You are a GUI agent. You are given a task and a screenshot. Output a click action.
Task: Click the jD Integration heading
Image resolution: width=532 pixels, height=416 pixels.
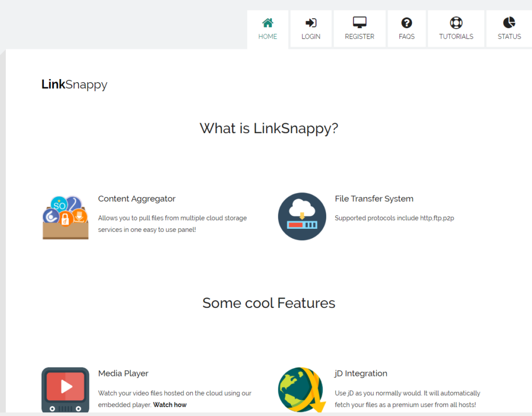[x=361, y=373]
